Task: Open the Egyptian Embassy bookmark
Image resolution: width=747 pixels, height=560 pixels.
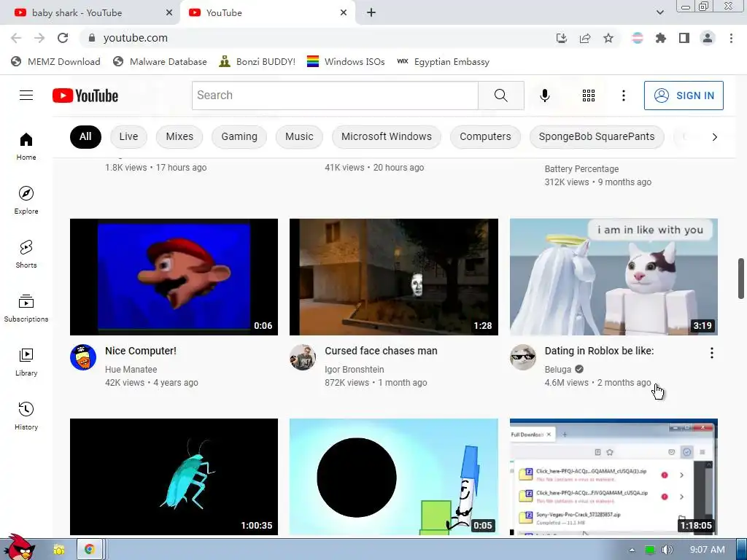Action: [443, 62]
